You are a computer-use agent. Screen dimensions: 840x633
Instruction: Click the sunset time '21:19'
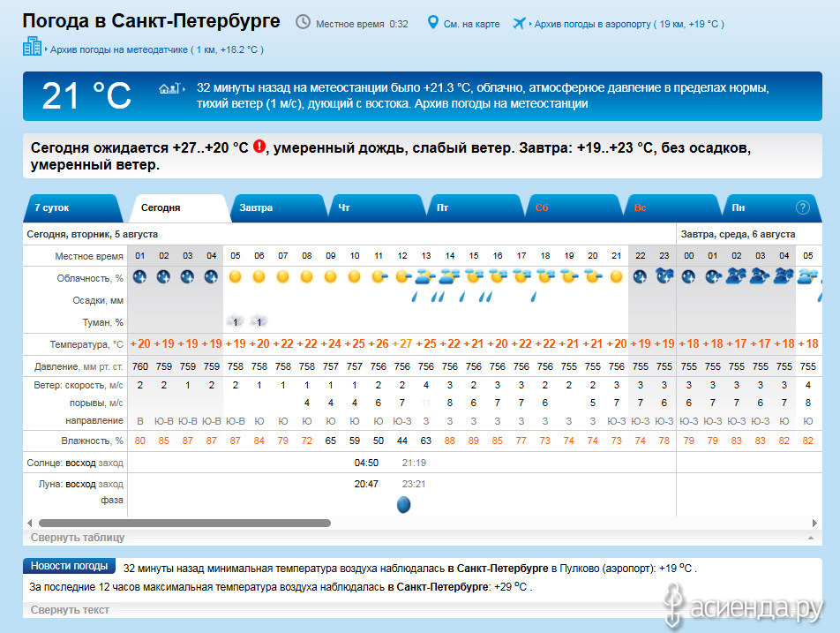[x=414, y=463]
